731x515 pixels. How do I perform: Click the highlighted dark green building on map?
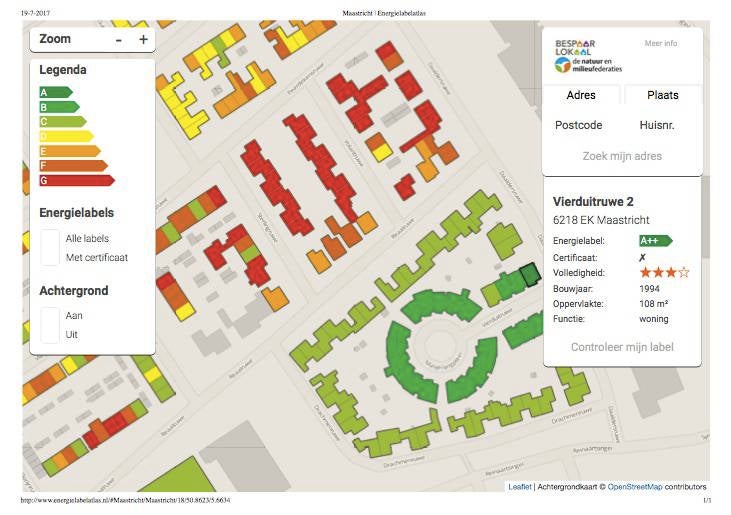pos(530,274)
